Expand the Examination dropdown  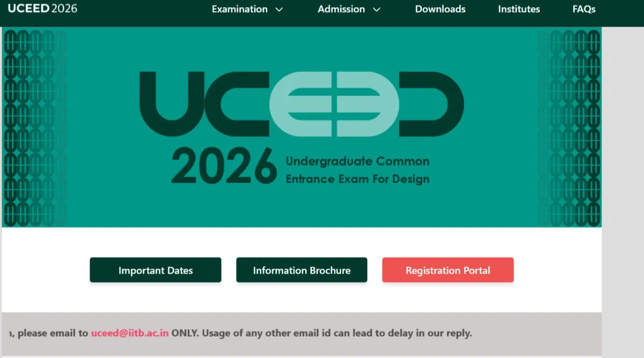pos(239,9)
